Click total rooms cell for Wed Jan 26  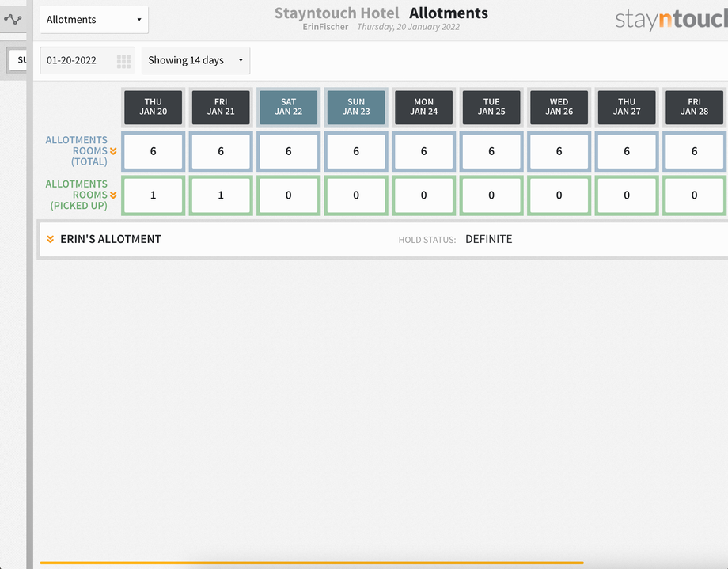click(x=559, y=151)
